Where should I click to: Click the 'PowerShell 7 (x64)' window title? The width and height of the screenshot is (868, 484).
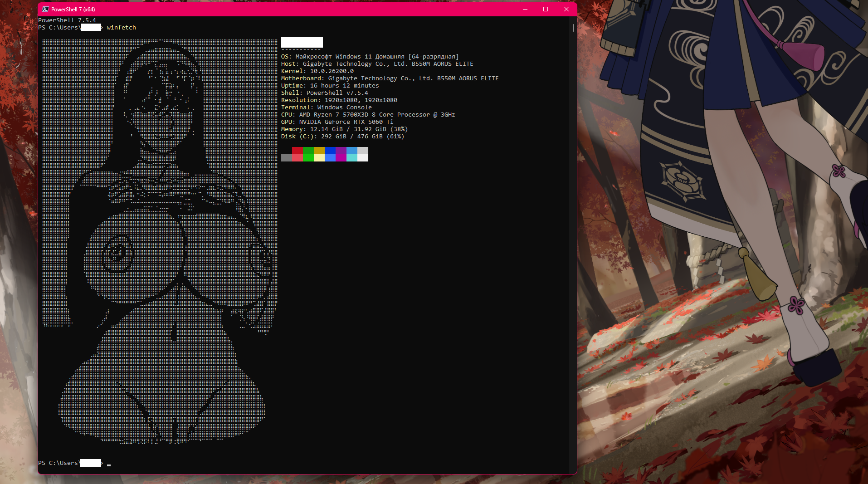tap(73, 9)
